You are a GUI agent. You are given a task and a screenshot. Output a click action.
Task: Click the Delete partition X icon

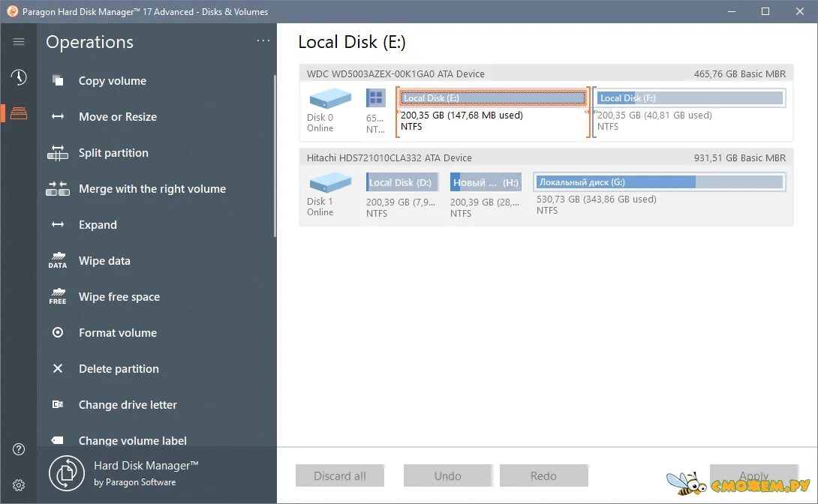(x=58, y=368)
